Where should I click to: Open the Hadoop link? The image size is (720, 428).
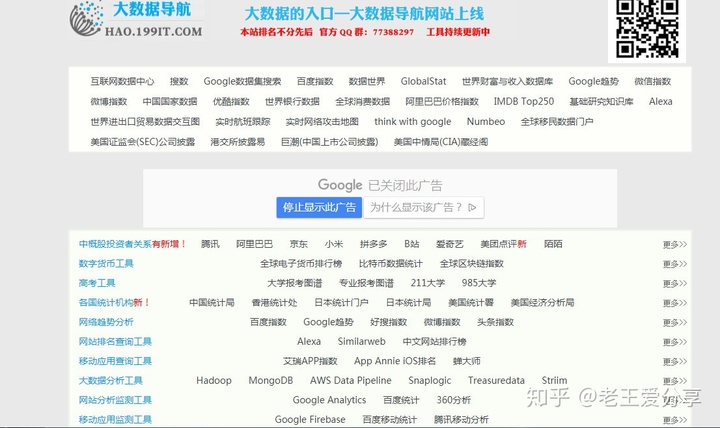click(214, 381)
